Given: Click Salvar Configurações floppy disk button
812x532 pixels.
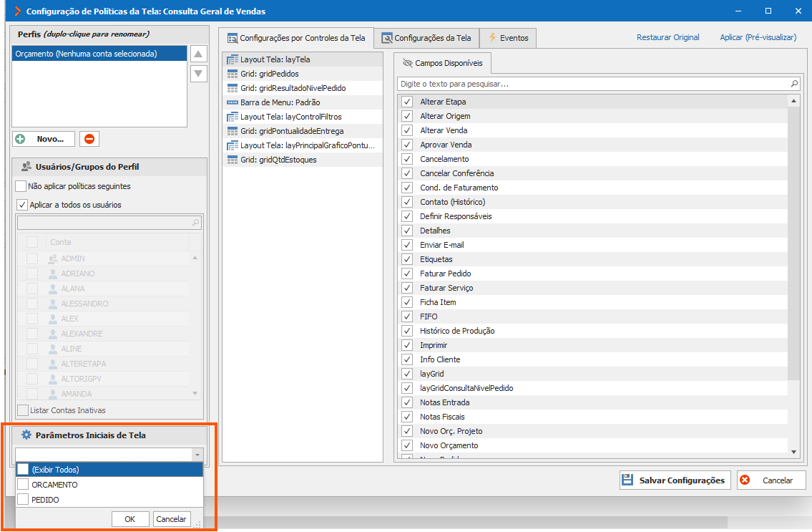Looking at the screenshot, I should pyautogui.click(x=675, y=480).
